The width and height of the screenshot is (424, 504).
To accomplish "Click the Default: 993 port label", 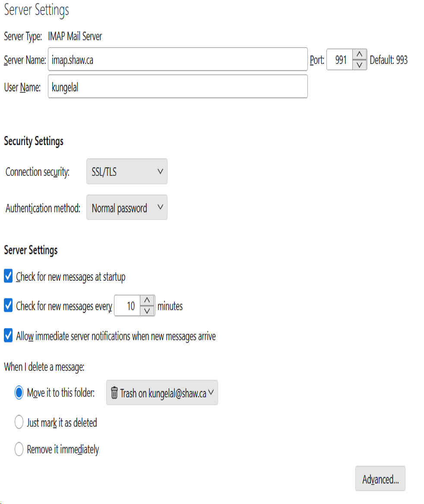I will tap(389, 60).
